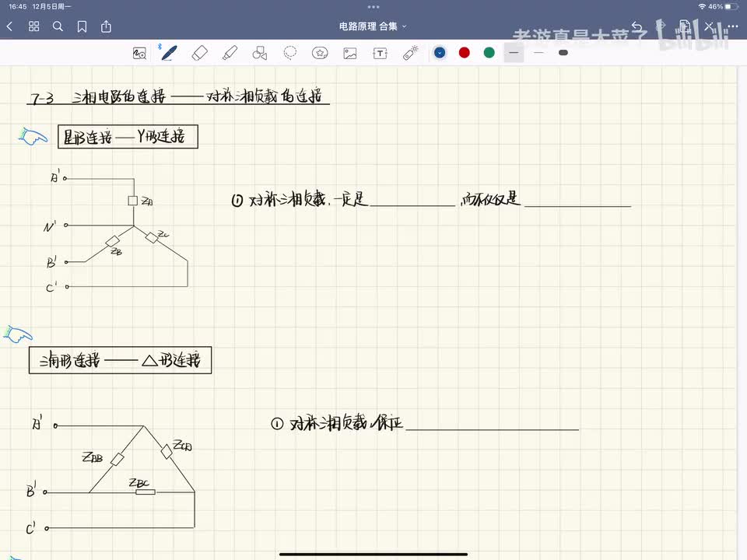Select the Text box tool
Viewport: 747px width, 560px height.
coord(381,54)
